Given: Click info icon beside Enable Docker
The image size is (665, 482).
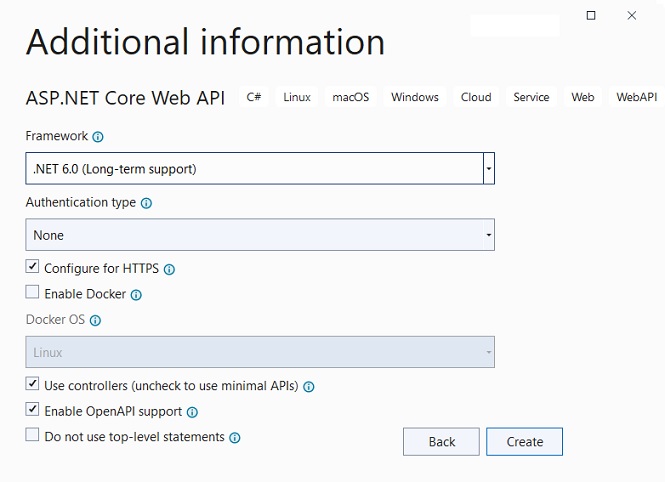Looking at the screenshot, I should pyautogui.click(x=136, y=295).
